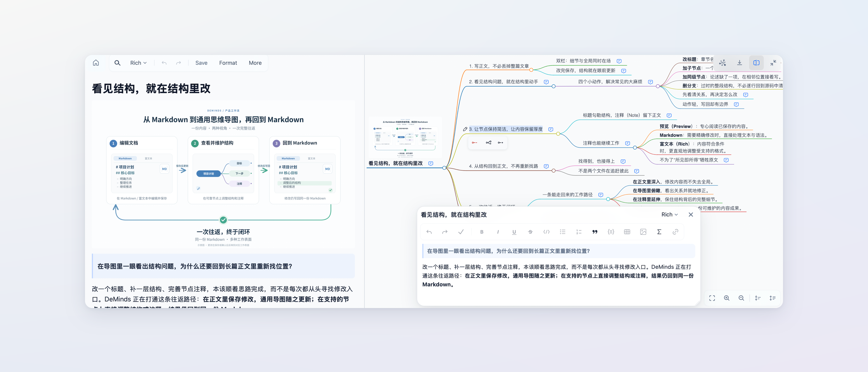868x372 pixels.
Task: Click into the note popup body text
Action: click(x=558, y=276)
